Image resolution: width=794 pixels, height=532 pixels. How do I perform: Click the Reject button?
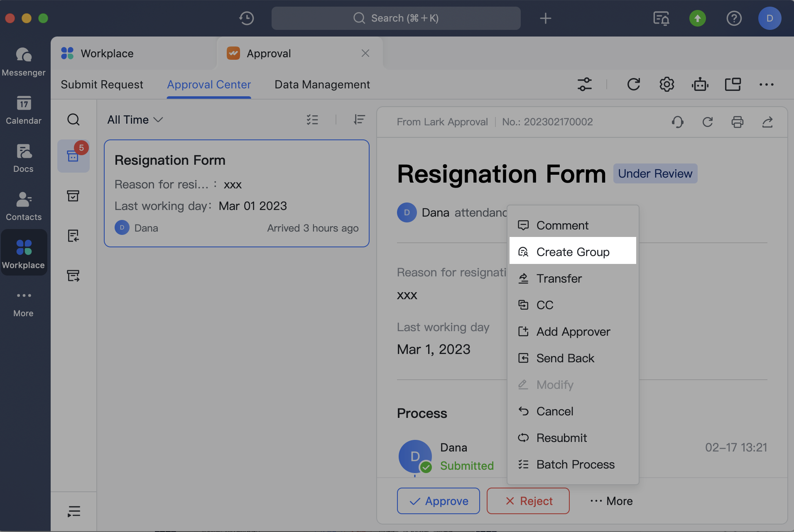pos(528,501)
